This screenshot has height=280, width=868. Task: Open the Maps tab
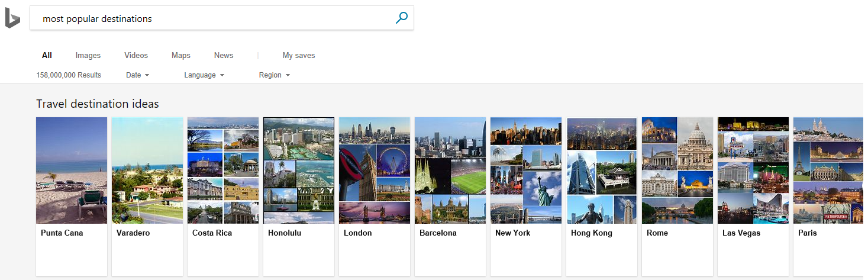point(181,56)
